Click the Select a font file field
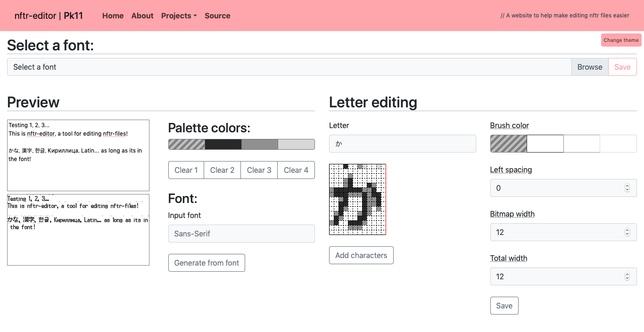This screenshot has height=332, width=644. pos(289,67)
